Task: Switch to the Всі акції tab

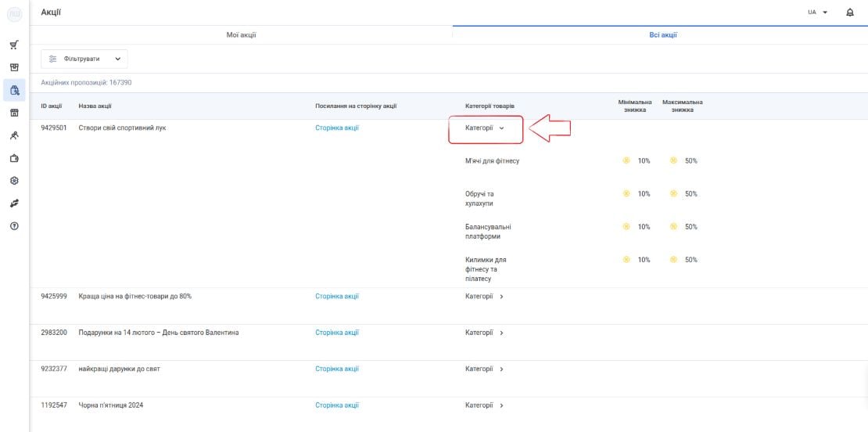Action: click(662, 35)
